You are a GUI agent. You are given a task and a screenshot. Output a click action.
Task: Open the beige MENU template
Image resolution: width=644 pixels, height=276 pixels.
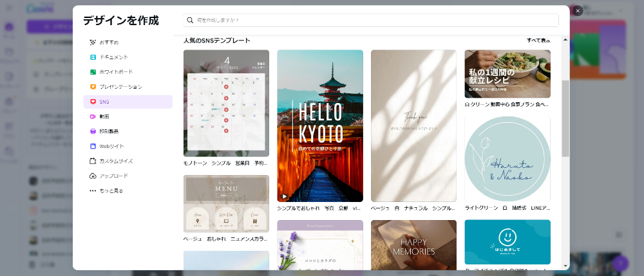[226, 204]
